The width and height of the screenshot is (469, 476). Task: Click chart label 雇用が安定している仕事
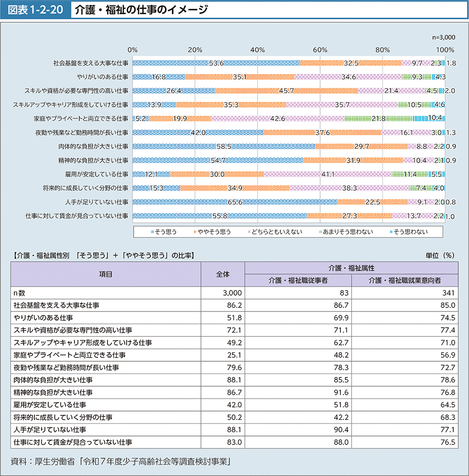click(x=97, y=174)
